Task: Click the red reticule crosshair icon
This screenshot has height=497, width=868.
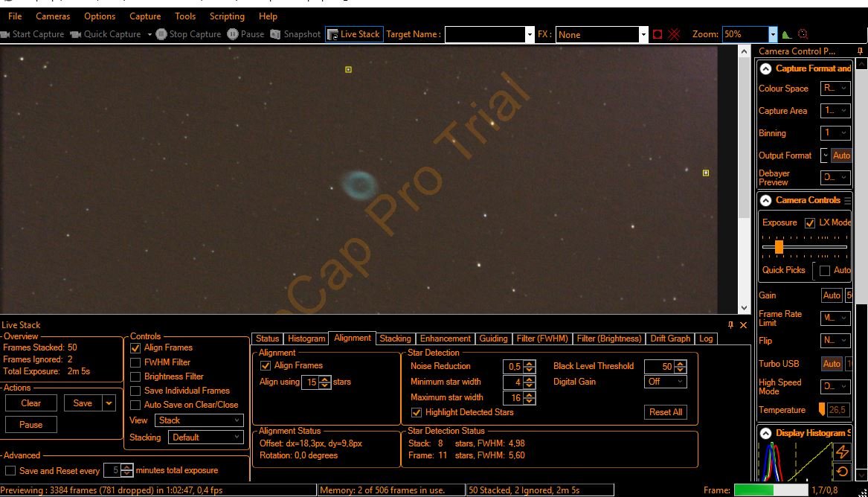Action: (674, 34)
